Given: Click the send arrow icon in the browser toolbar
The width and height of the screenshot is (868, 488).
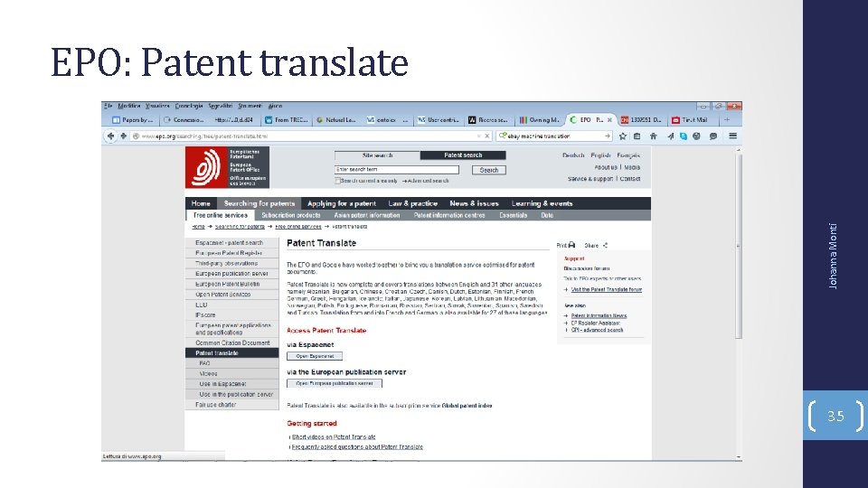Looking at the screenshot, I should (x=670, y=136).
